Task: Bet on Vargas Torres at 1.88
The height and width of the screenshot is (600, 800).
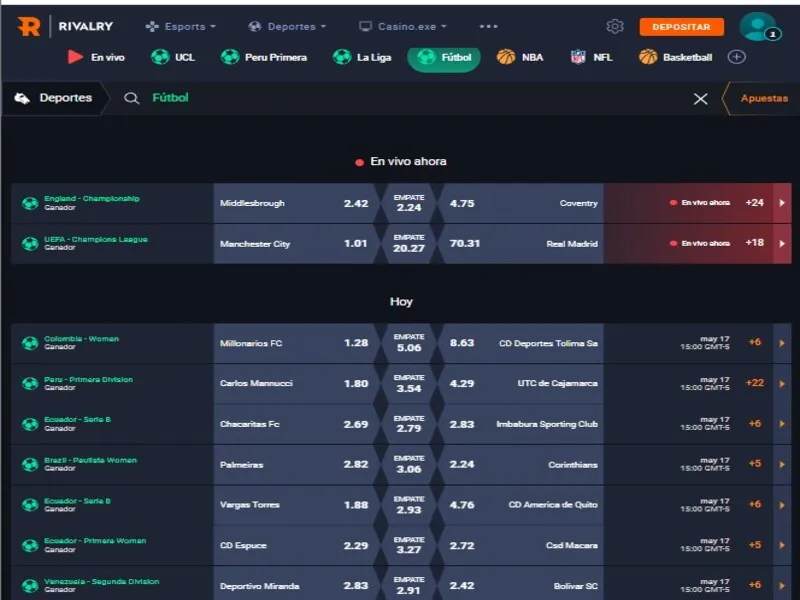Action: [x=294, y=505]
